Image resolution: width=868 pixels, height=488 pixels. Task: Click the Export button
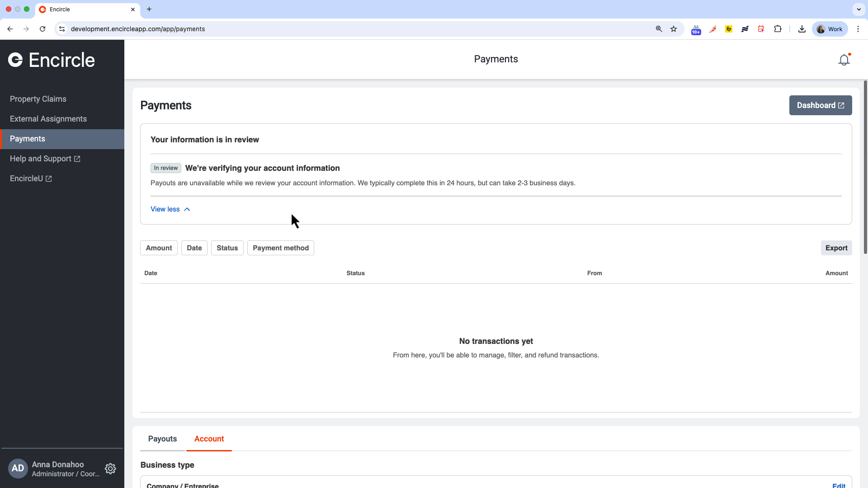tap(836, 248)
